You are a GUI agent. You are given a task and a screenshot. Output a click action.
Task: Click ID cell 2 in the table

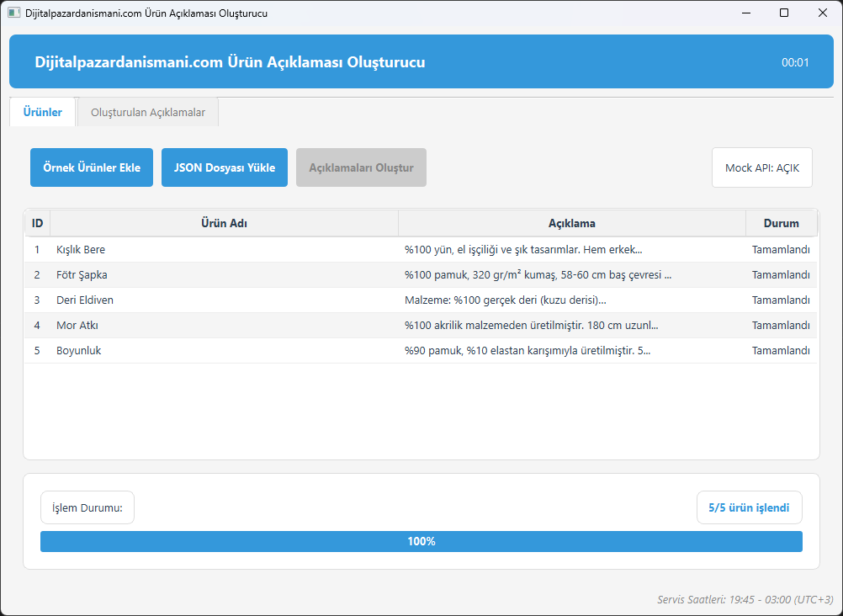[x=37, y=275]
